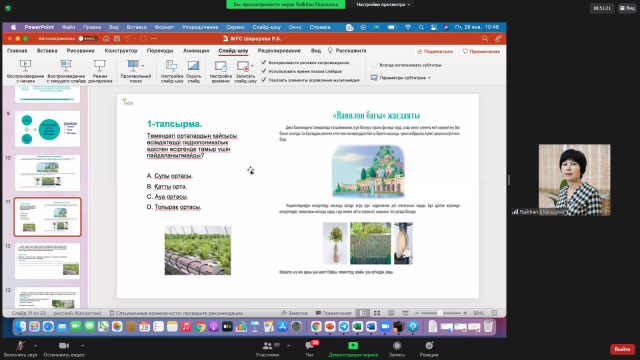640x360 pixels.
Task: Open Zoom view settings dropdown
Action: 384,4
